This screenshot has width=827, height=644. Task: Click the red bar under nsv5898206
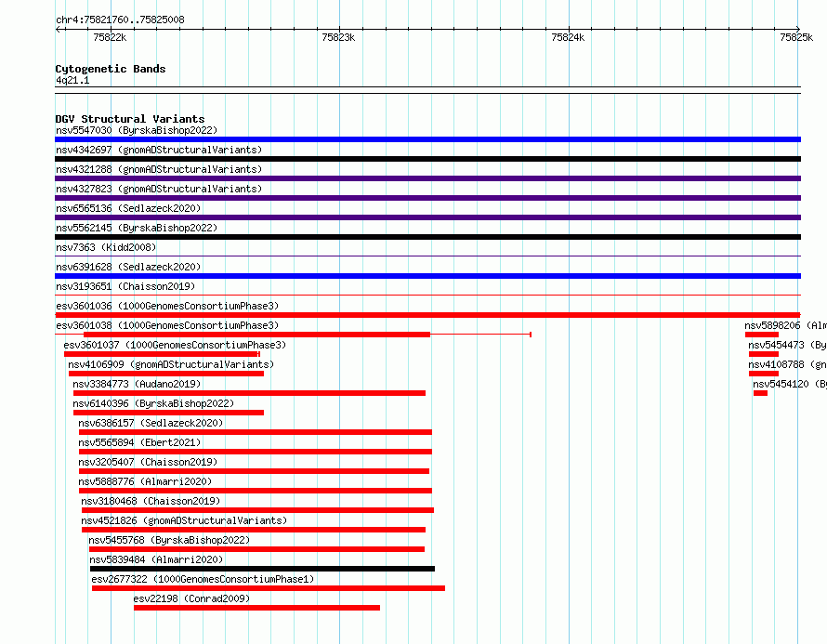pyautogui.click(x=762, y=335)
